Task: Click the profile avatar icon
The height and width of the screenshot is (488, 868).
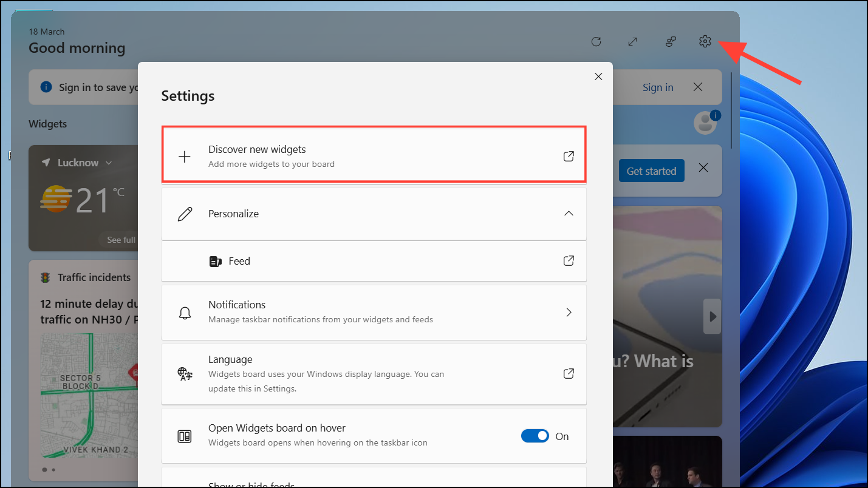Action: [705, 122]
